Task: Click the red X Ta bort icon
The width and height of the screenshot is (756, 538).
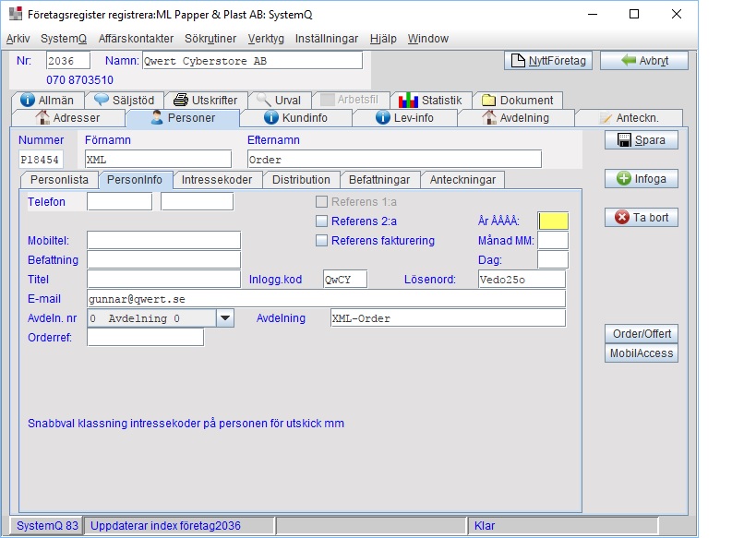Action: pyautogui.click(x=622, y=218)
